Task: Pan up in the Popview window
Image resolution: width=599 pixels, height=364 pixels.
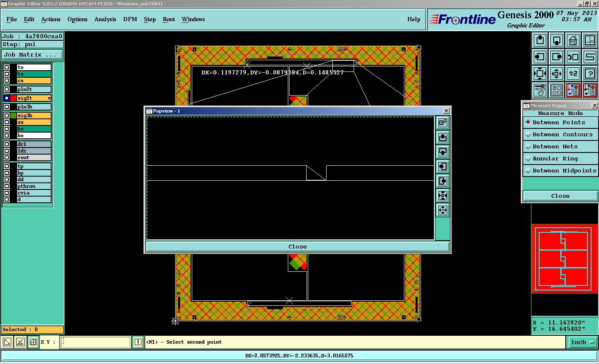Action: pos(443,137)
